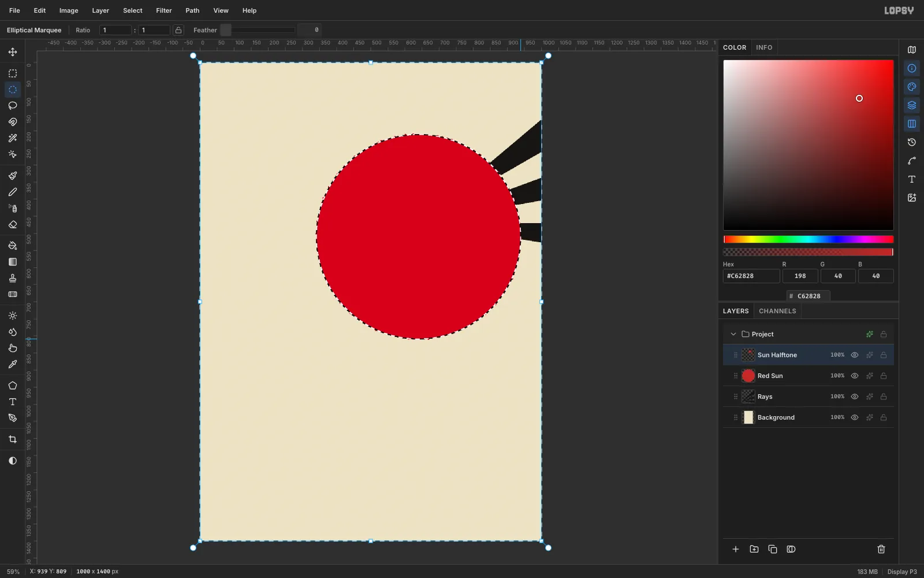
Task: Open the color palette panel icon
Action: [912, 87]
